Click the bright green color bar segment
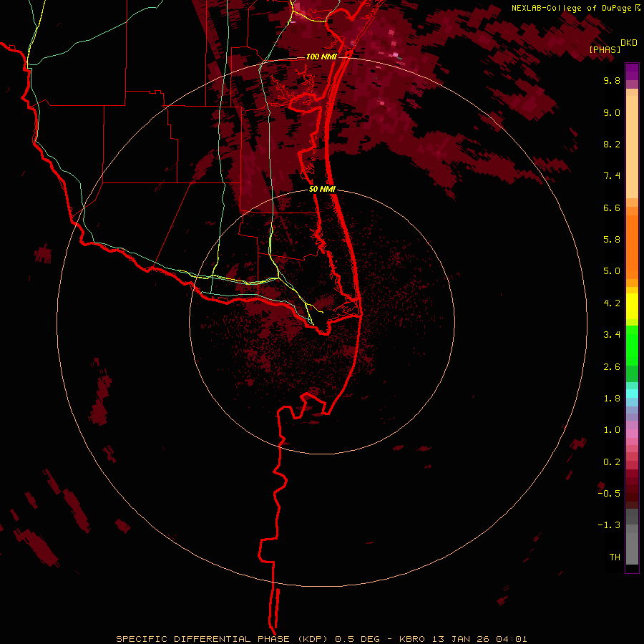Screen dimensions: 644x644 pyautogui.click(x=632, y=346)
